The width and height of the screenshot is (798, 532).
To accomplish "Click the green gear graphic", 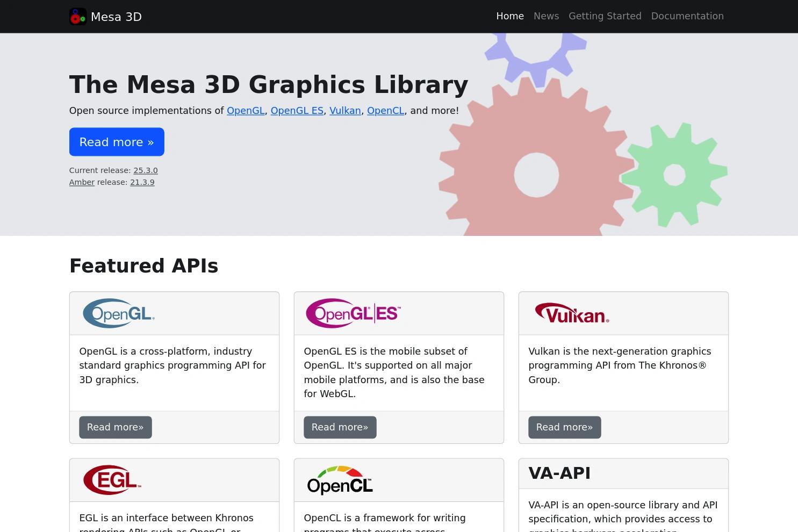I will [x=674, y=175].
